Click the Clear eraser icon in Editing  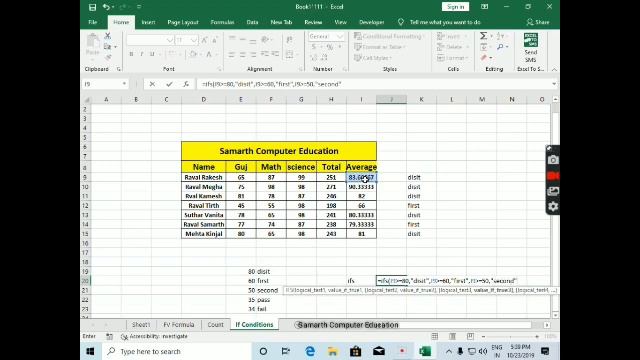484,58
